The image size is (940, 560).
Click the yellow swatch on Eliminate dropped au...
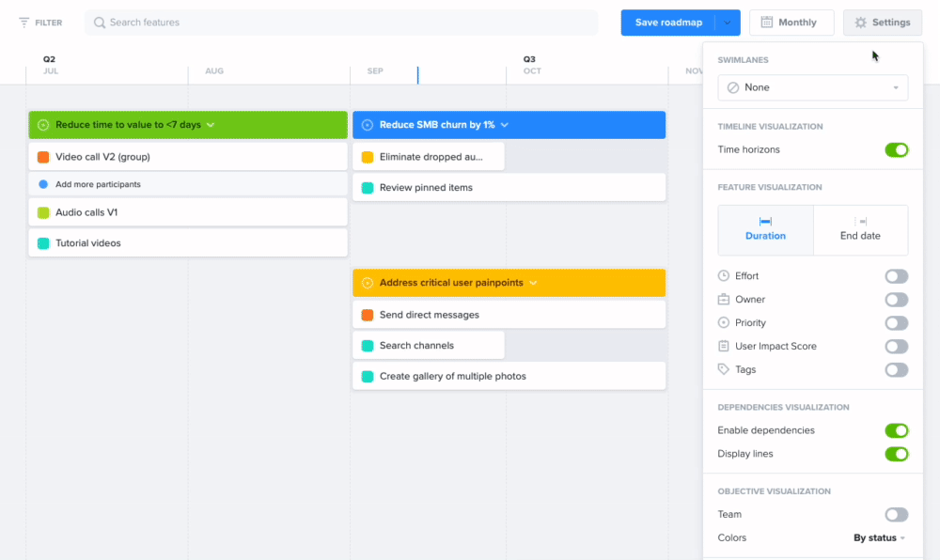click(x=368, y=157)
